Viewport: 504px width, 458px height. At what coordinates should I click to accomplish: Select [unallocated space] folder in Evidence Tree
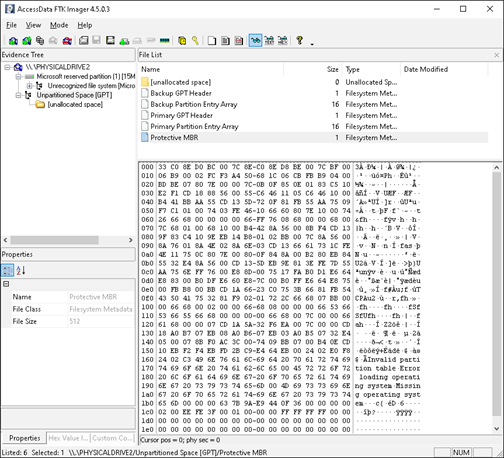pos(75,105)
